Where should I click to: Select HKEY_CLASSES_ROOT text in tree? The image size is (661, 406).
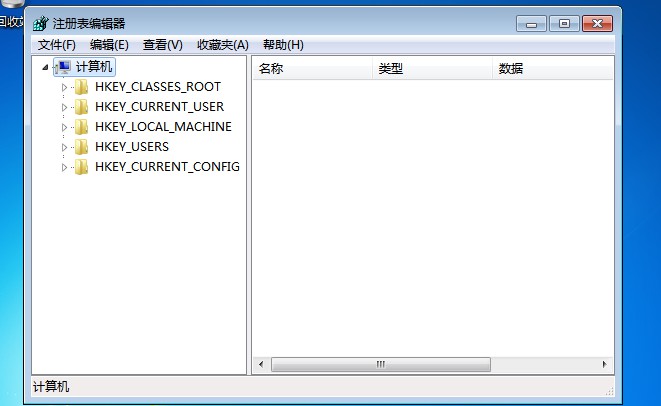point(158,87)
